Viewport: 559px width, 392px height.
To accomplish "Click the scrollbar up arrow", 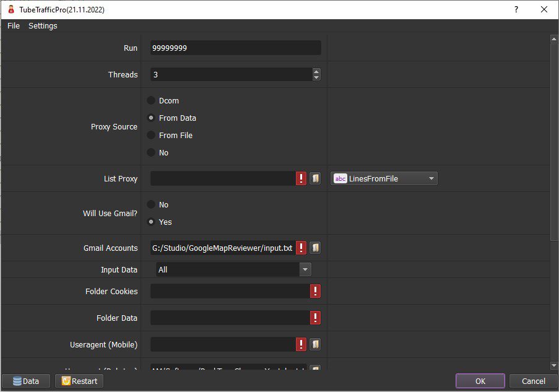I will tap(554, 38).
